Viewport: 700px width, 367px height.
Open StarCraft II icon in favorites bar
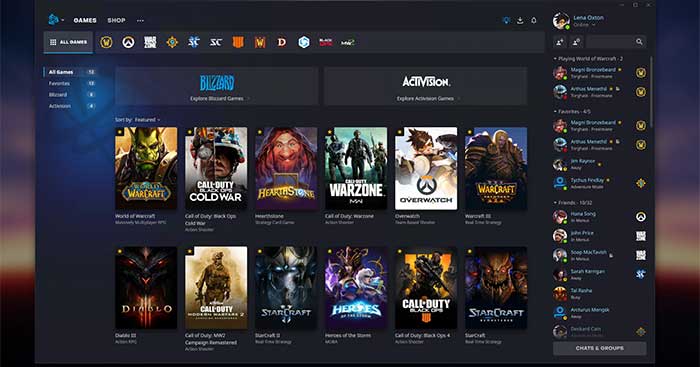coord(194,42)
